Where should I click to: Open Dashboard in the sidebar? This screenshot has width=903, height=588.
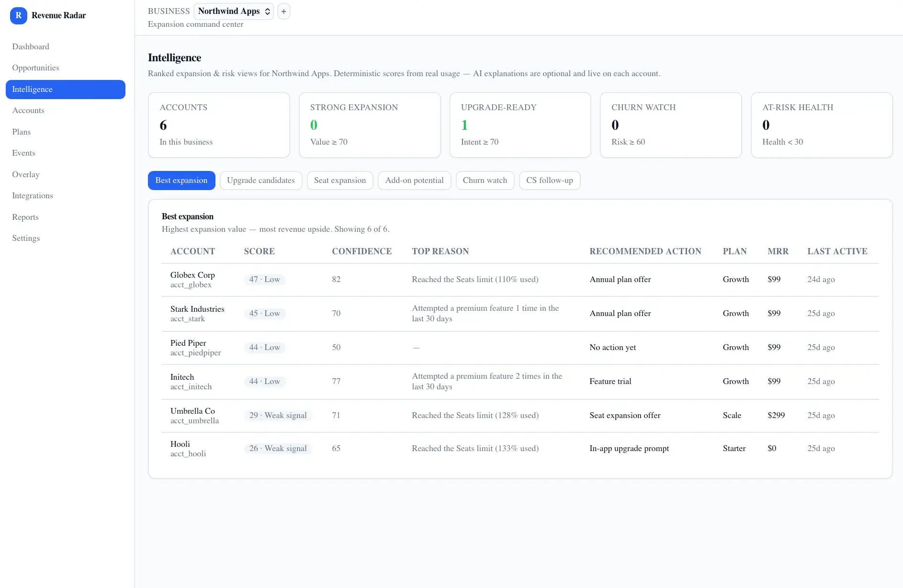(x=31, y=46)
